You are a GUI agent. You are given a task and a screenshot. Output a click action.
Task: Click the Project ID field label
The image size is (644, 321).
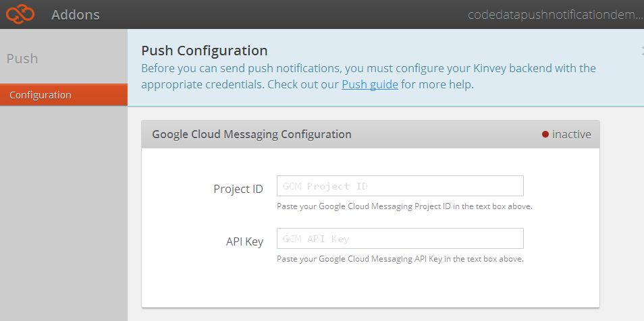point(238,189)
